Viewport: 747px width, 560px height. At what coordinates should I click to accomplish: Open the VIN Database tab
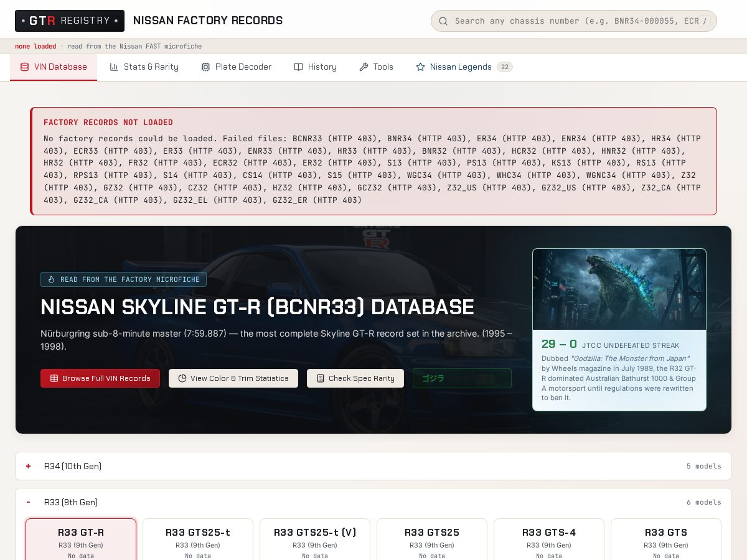54,67
